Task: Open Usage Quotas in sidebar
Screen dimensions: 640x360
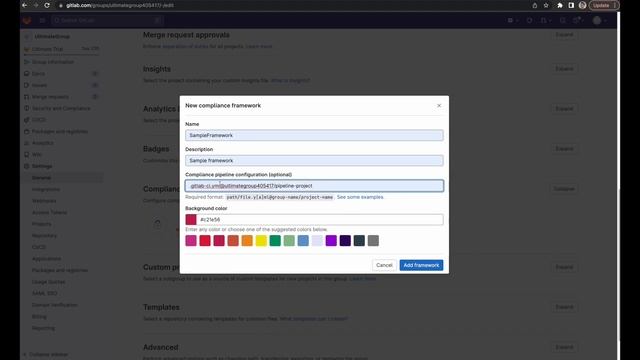Action: 49,282
